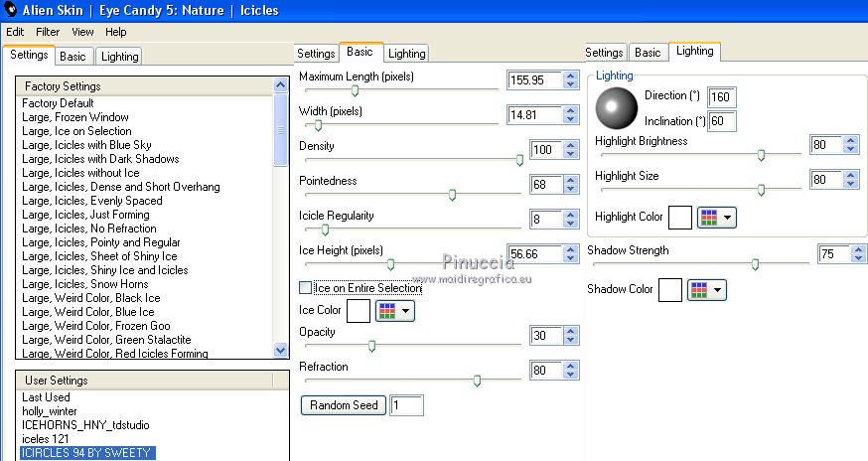Open the View menu

click(x=82, y=32)
